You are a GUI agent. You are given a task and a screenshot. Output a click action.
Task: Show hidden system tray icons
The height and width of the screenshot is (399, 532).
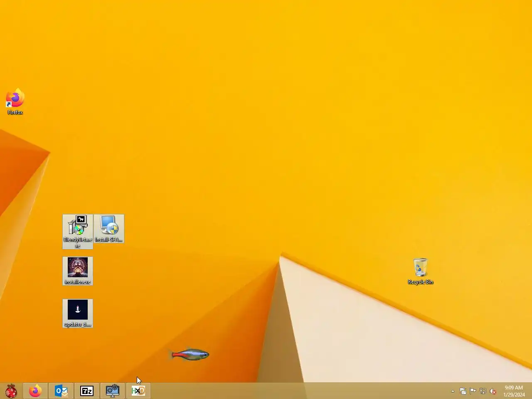click(x=453, y=391)
